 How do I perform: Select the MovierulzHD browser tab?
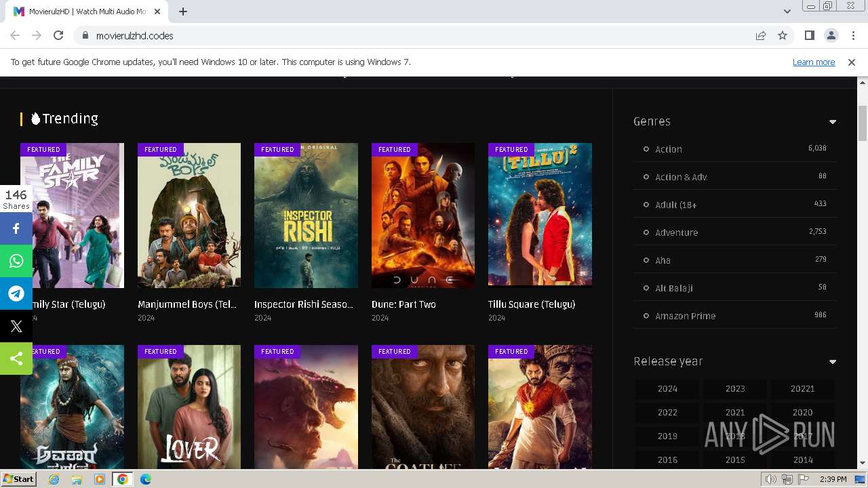point(88,12)
